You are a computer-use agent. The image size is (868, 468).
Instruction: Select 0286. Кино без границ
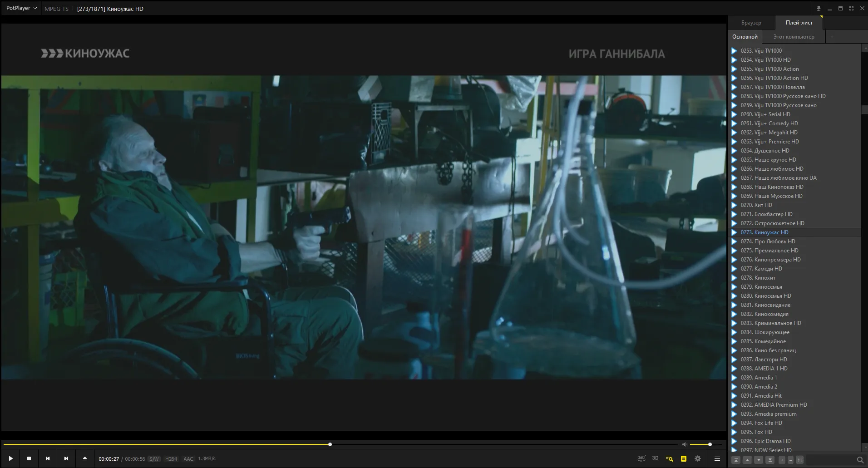(794, 350)
